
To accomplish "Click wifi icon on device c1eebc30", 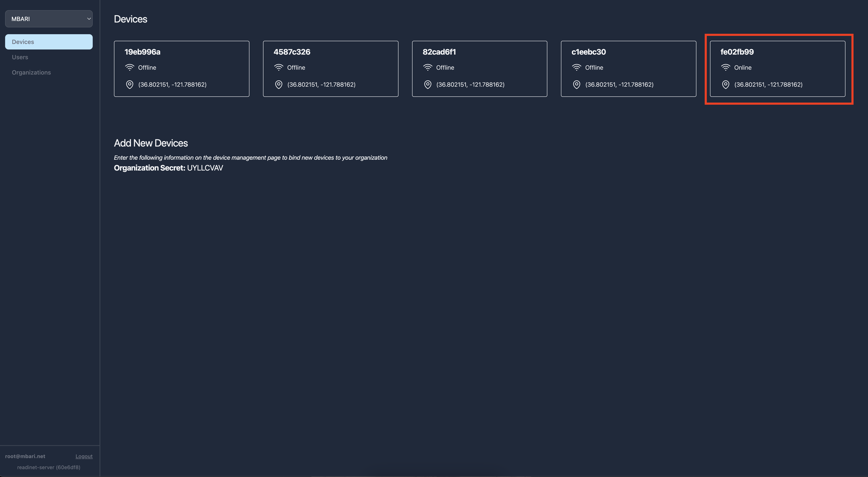I will pyautogui.click(x=576, y=67).
